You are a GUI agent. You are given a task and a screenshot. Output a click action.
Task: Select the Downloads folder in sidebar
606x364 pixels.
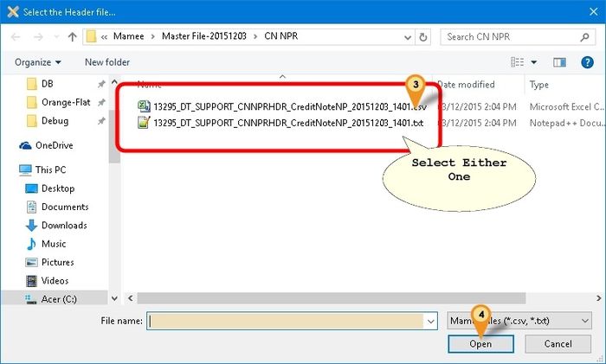(63, 225)
